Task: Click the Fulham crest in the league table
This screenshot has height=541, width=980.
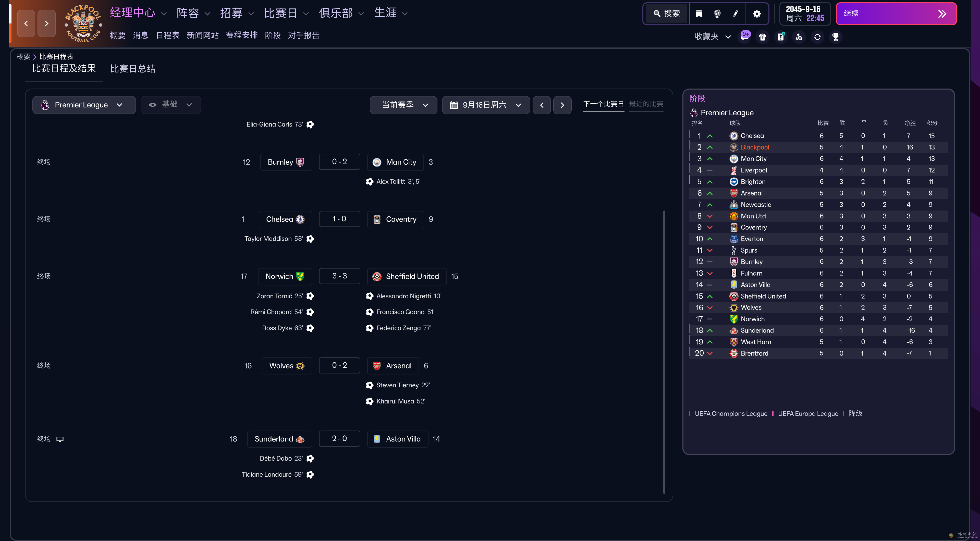Action: point(734,273)
